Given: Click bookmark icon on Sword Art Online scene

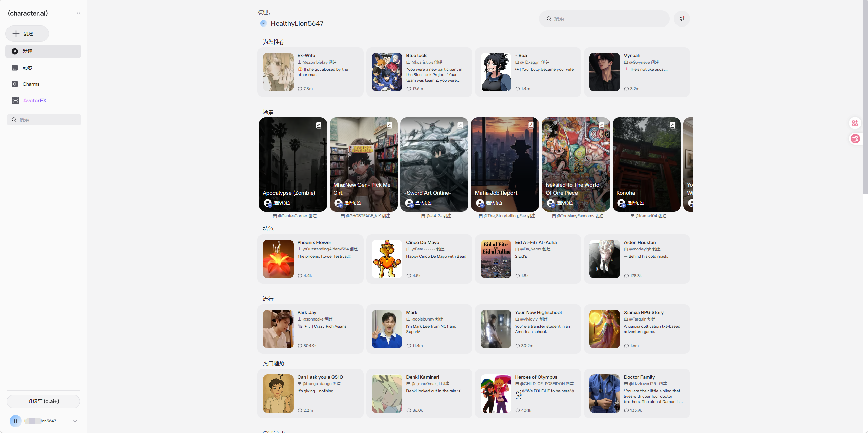Looking at the screenshot, I should [460, 125].
